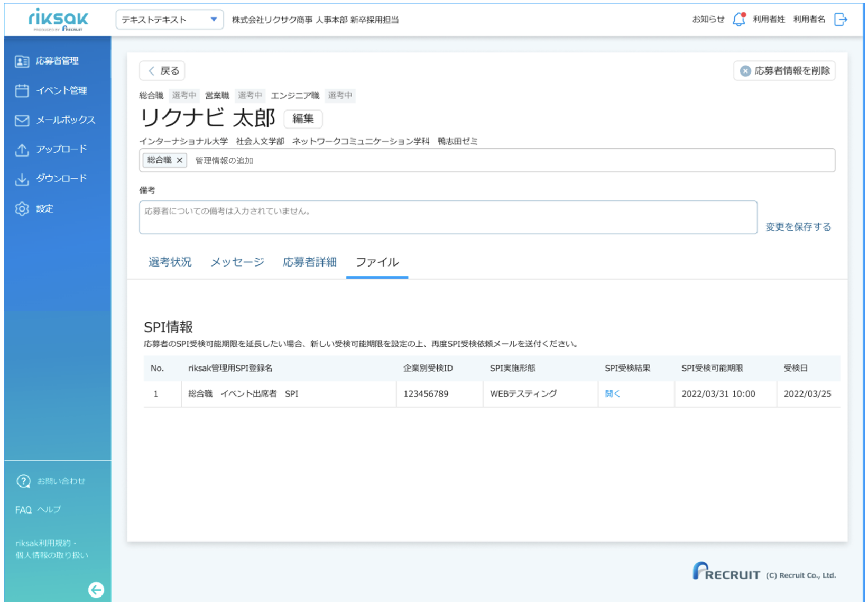868x605 pixels.
Task: Switch to the メッセージ tab
Action: [237, 262]
